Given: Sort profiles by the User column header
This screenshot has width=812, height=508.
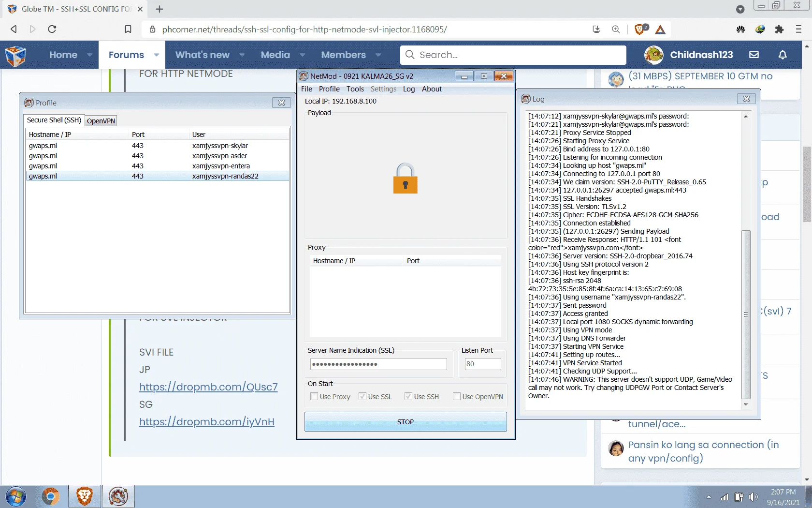Looking at the screenshot, I should 239,134.
